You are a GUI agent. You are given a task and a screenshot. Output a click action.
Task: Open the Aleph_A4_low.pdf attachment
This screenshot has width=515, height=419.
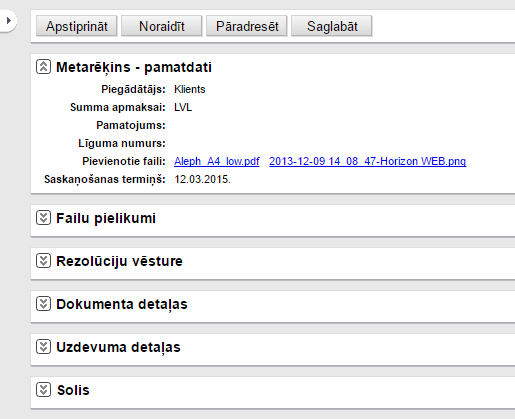click(217, 161)
